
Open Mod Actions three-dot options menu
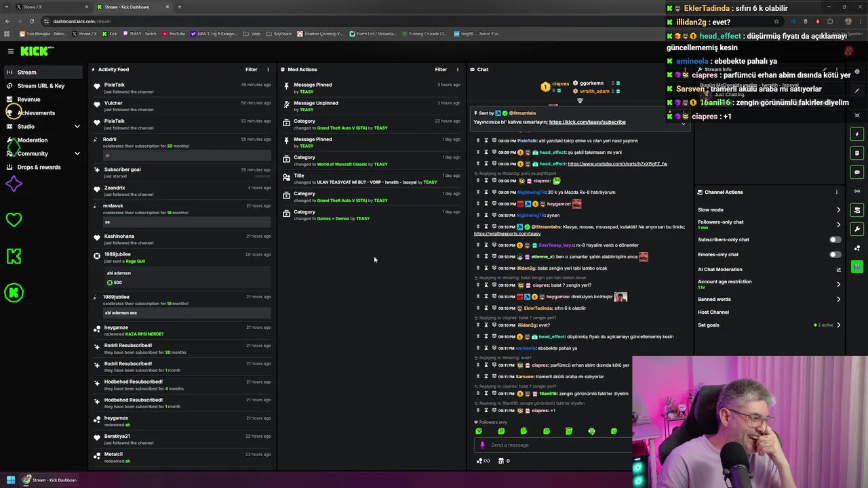coord(458,69)
